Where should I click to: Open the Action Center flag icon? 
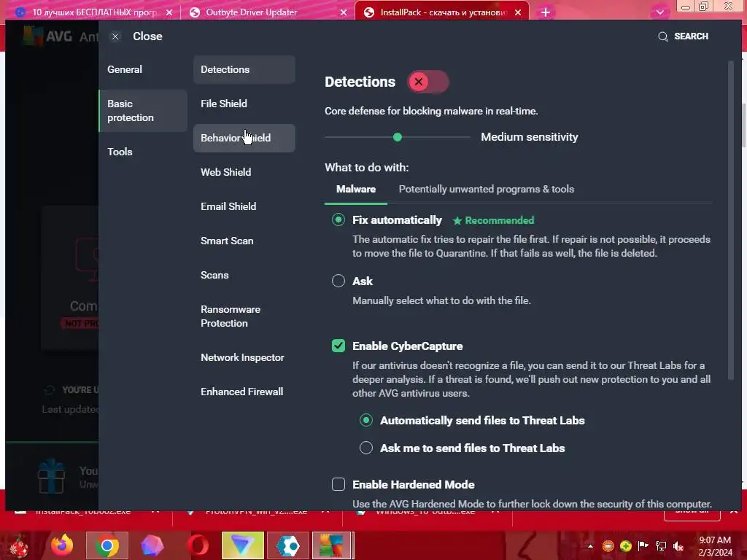point(643,546)
